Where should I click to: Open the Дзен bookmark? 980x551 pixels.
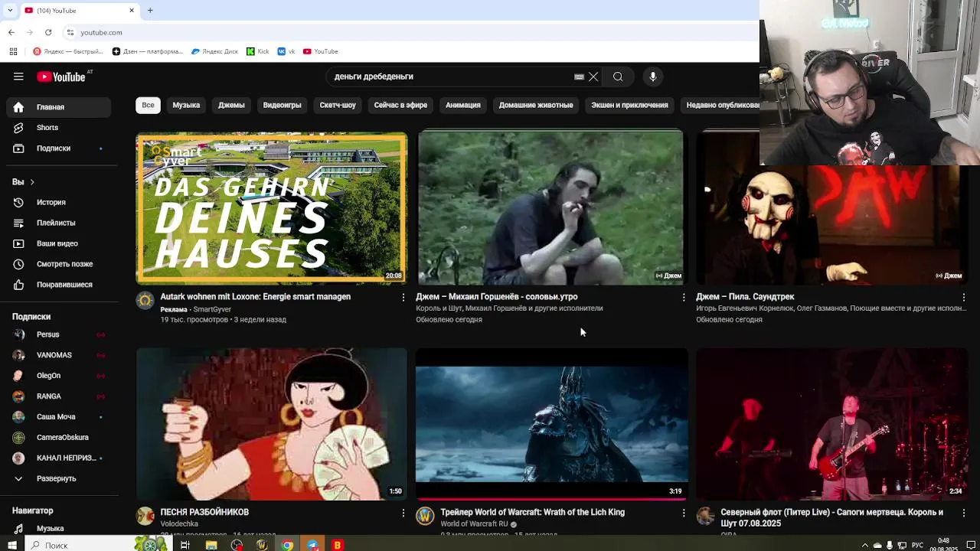[148, 51]
